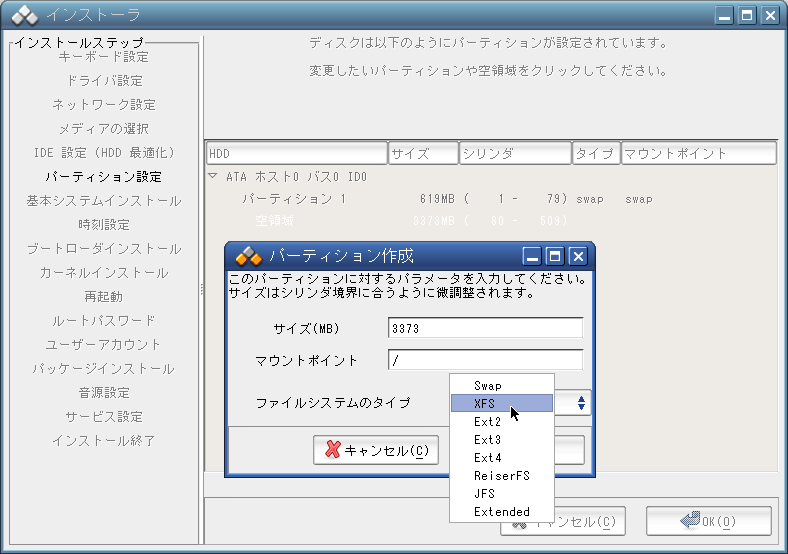Collapse the ATA host tree node
This screenshot has width=788, height=554.
tap(213, 176)
